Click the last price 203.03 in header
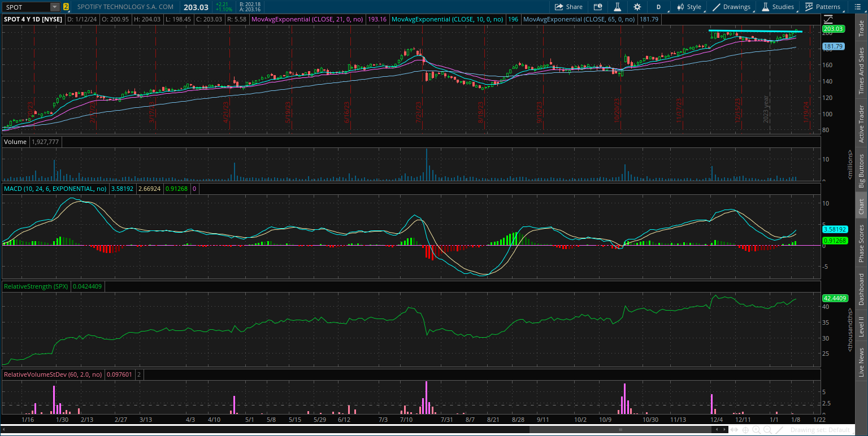The width and height of the screenshot is (868, 436). [196, 7]
